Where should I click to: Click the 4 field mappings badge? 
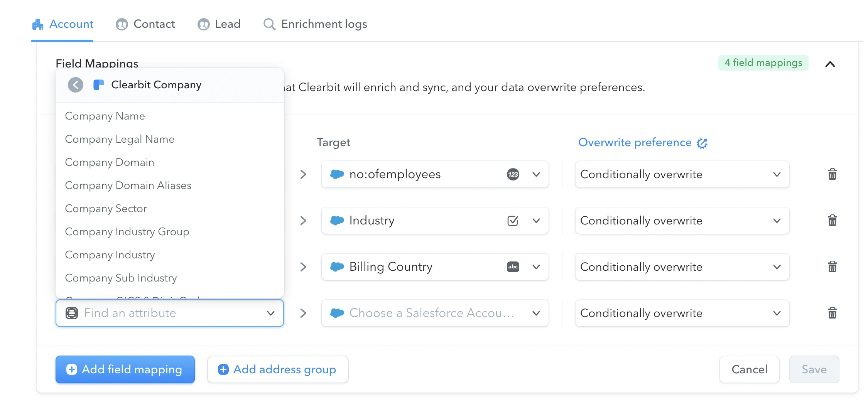click(x=763, y=63)
